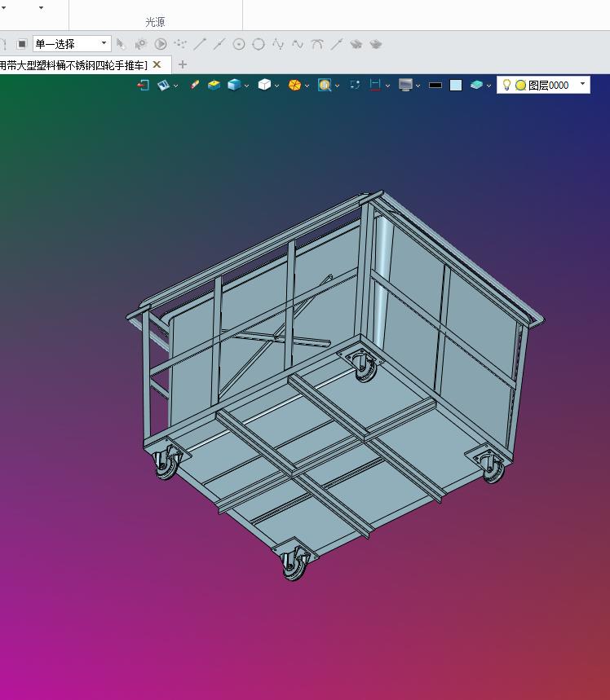Select the eraser icon in view toolbar
Image resolution: width=610 pixels, height=700 pixels.
(x=194, y=85)
